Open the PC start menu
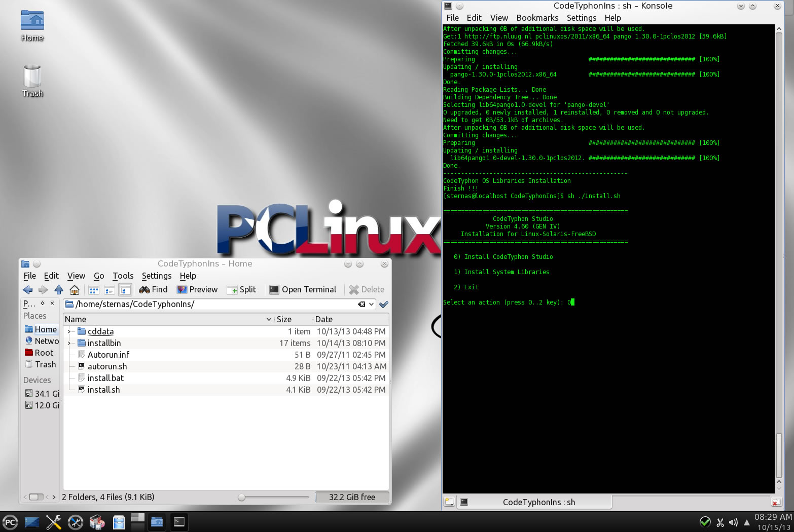 (10, 522)
